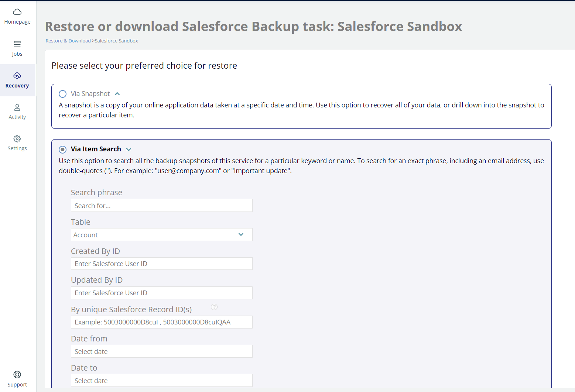The width and height of the screenshot is (575, 392).
Task: Select the Recovery restore icon
Action: click(x=17, y=75)
